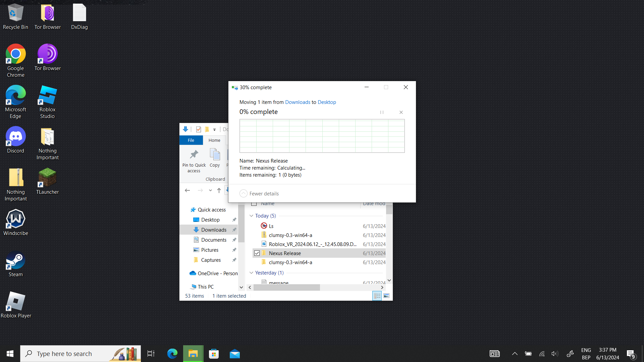Click Pin to Quick access icon
644x362 pixels.
tap(194, 155)
